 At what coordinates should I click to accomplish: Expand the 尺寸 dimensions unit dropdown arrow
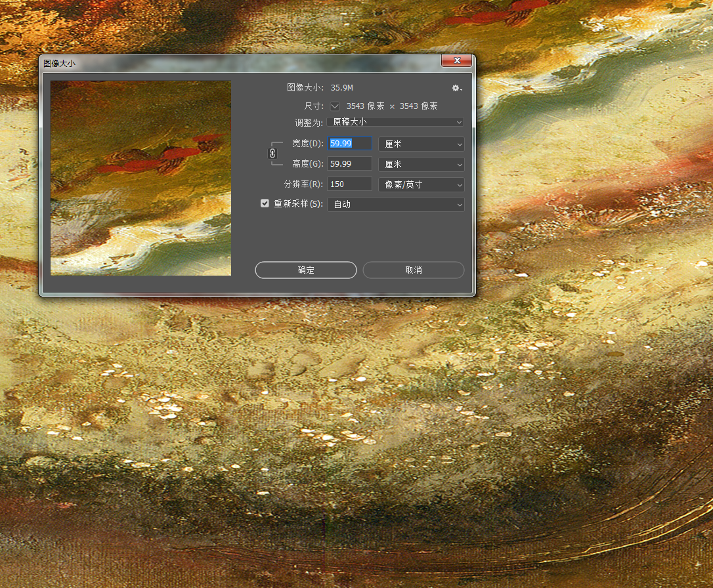point(335,106)
